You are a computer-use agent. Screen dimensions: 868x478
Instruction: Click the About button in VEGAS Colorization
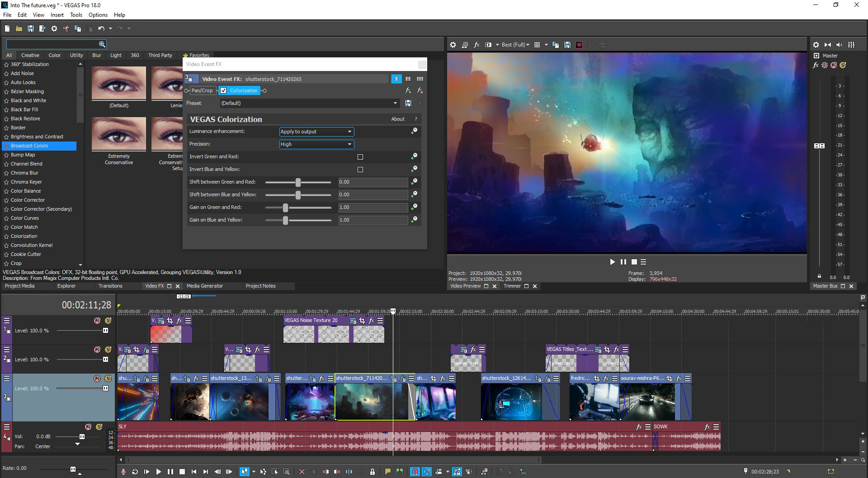[397, 119]
